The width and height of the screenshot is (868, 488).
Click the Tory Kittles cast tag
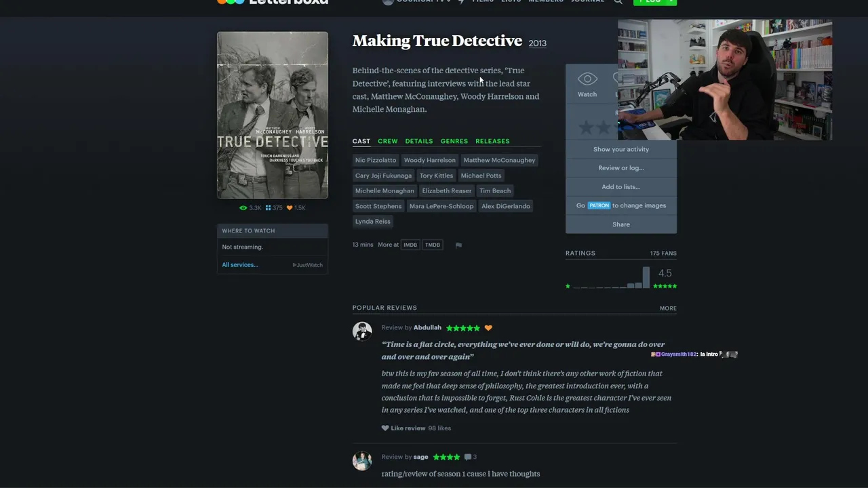[436, 176]
